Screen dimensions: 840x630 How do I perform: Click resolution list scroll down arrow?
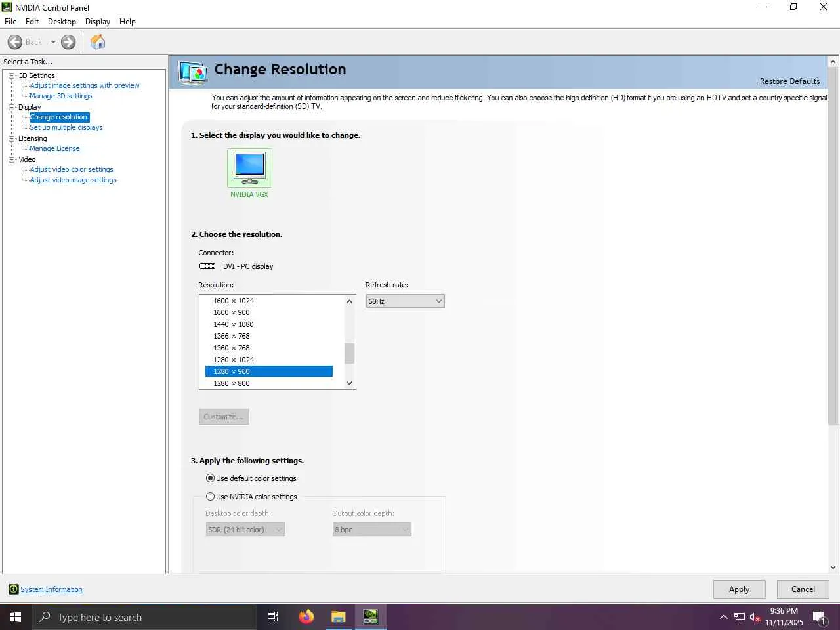pyautogui.click(x=350, y=383)
